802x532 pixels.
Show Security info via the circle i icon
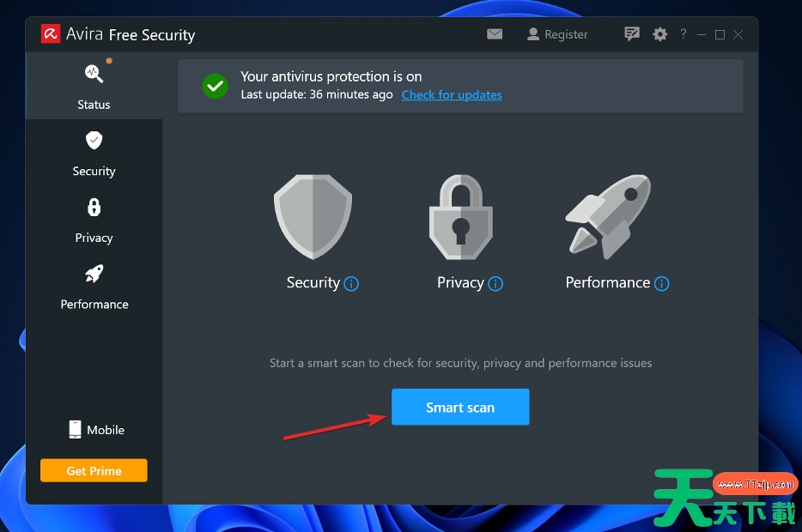tap(351, 284)
